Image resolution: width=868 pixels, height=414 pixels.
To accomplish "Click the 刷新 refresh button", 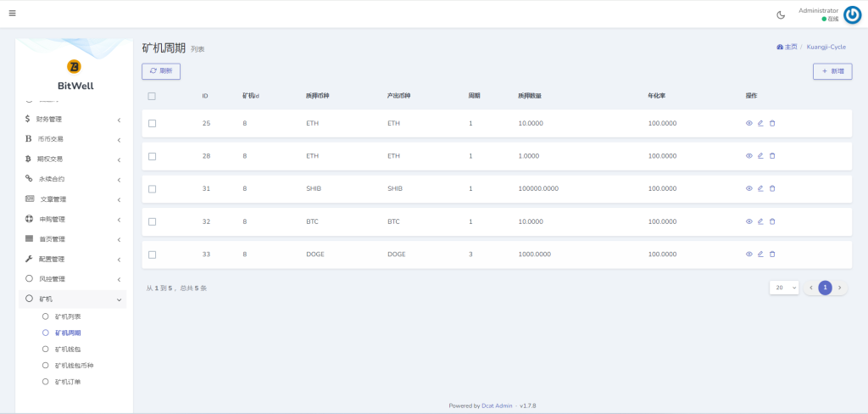I will pos(161,71).
